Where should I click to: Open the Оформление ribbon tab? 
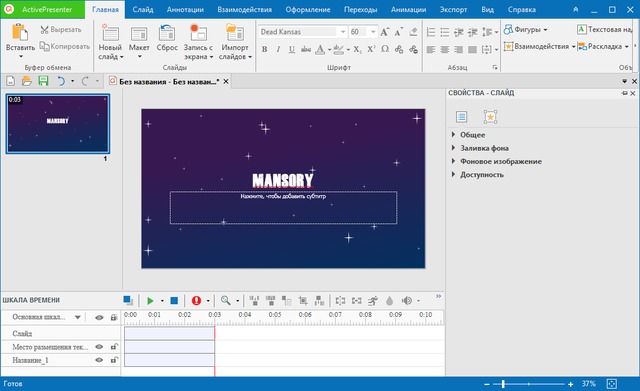[x=308, y=9]
